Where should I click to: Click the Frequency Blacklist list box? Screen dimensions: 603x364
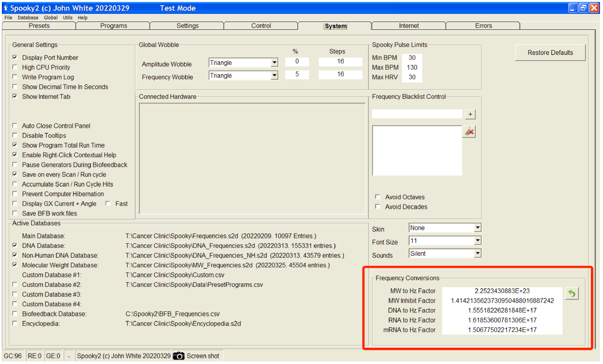coord(417,151)
